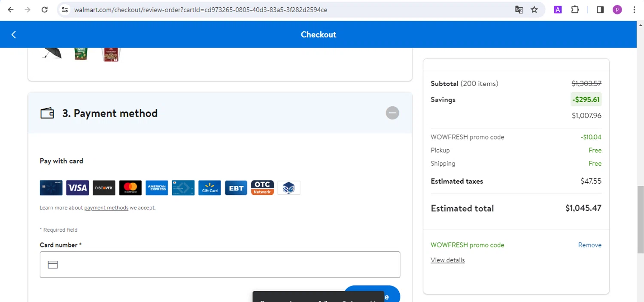Select the Mastercard logo

click(x=131, y=188)
